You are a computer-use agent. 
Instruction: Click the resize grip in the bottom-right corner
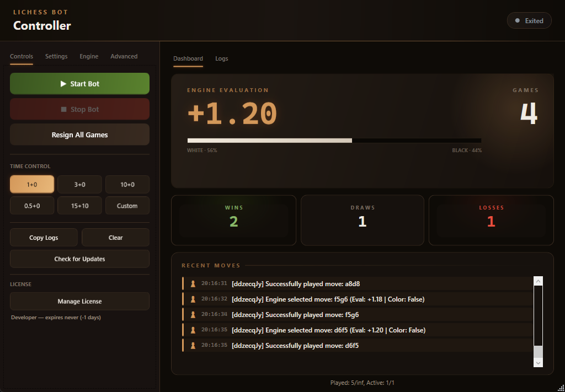coord(561,388)
